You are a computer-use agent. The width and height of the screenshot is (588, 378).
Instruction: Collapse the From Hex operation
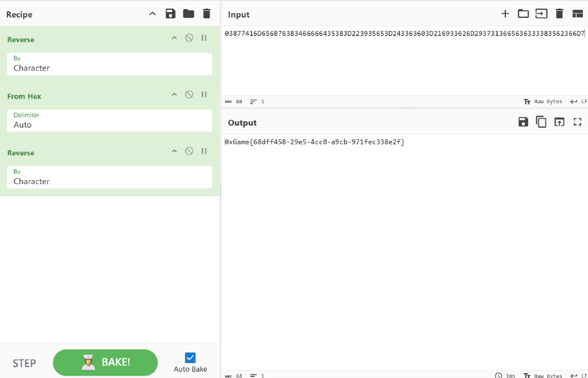tap(175, 95)
